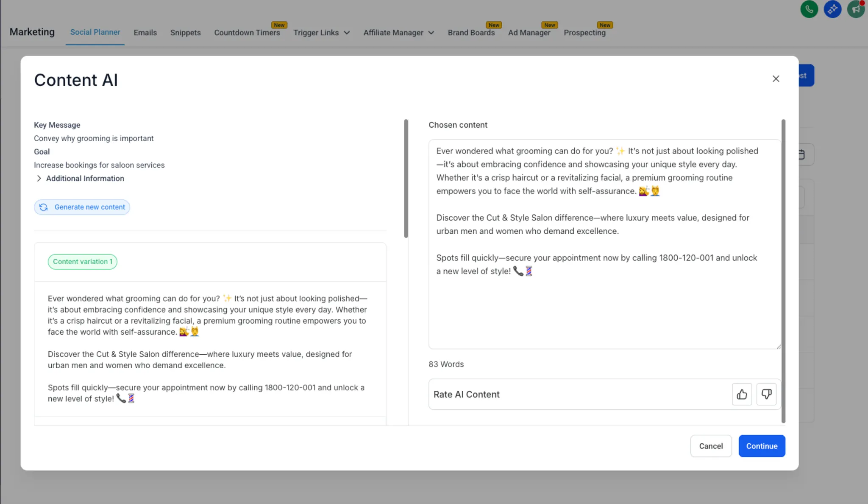The height and width of the screenshot is (504, 868).
Task: Click the refresh icon in Generate new content
Action: pos(44,207)
